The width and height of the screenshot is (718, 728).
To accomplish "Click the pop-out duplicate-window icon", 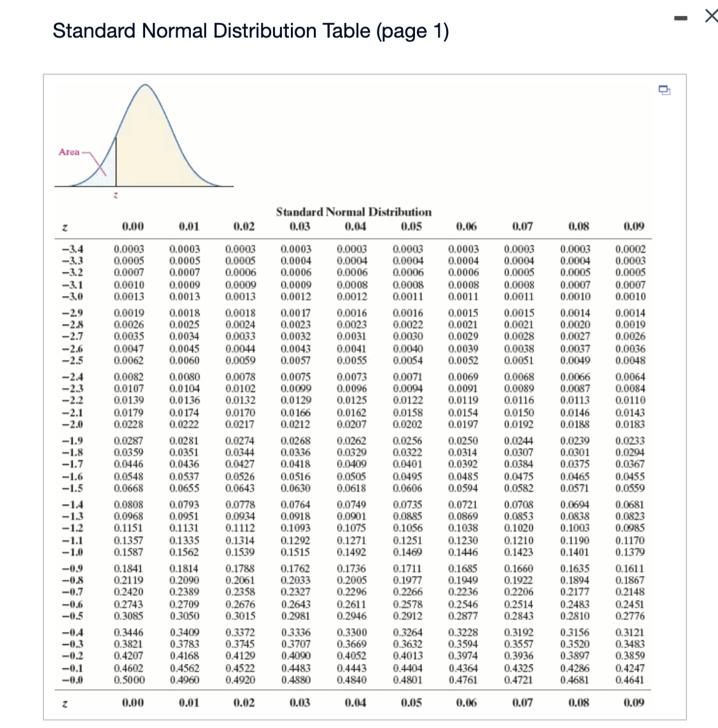I will [665, 91].
